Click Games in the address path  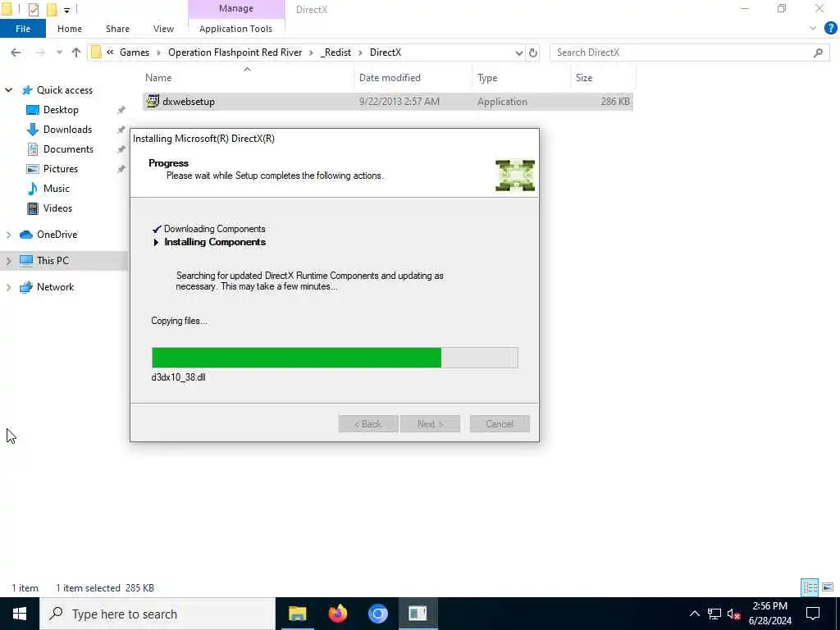click(x=135, y=52)
